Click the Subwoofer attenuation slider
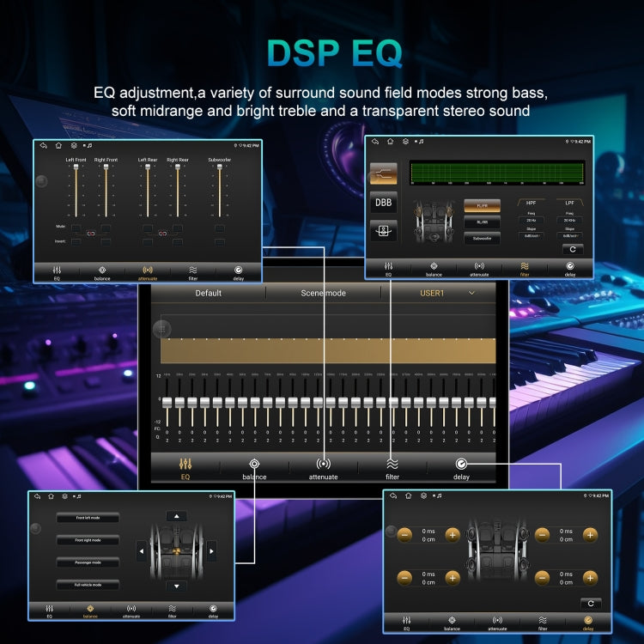This screenshot has width=644, height=644. (220, 191)
